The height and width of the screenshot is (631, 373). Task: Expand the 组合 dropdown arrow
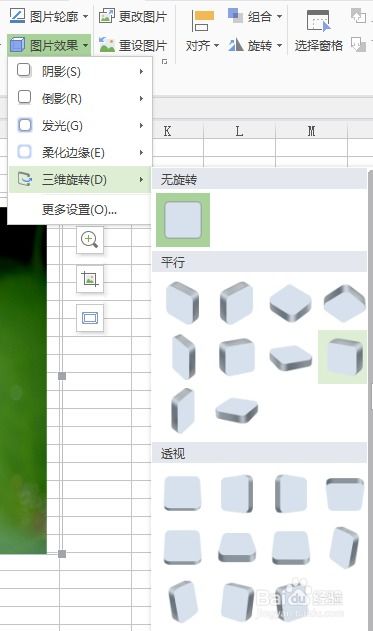click(279, 17)
